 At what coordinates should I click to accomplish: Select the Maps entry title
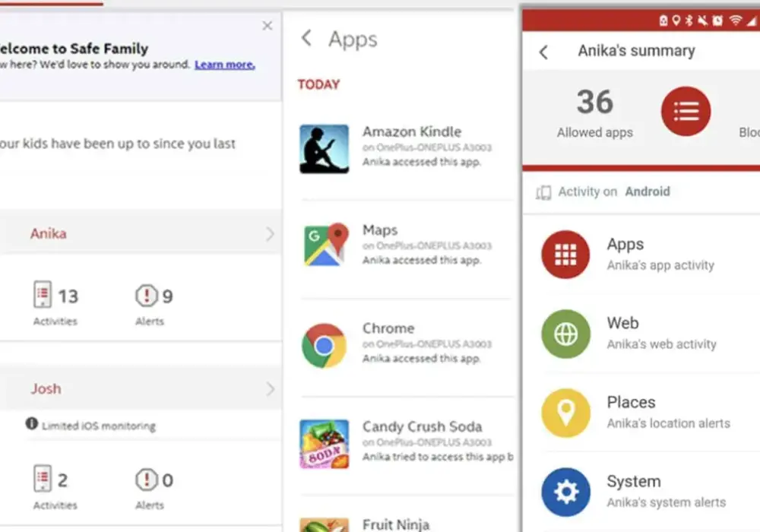coord(380,230)
